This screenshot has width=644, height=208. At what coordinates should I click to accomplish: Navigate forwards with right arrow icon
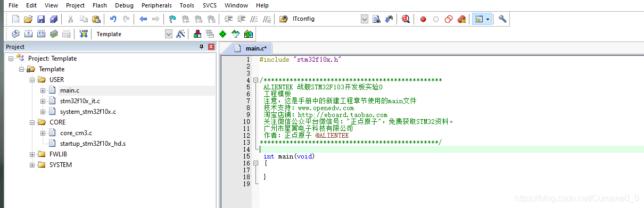point(155,19)
